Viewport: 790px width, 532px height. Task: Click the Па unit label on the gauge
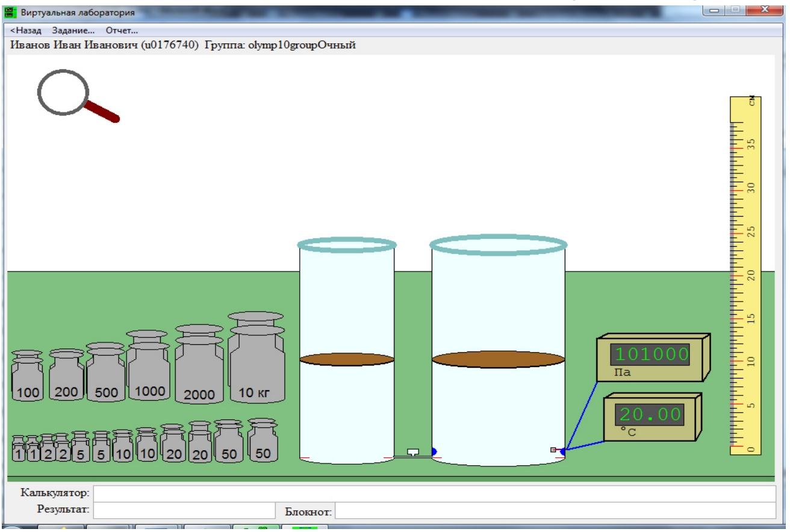coord(623,373)
